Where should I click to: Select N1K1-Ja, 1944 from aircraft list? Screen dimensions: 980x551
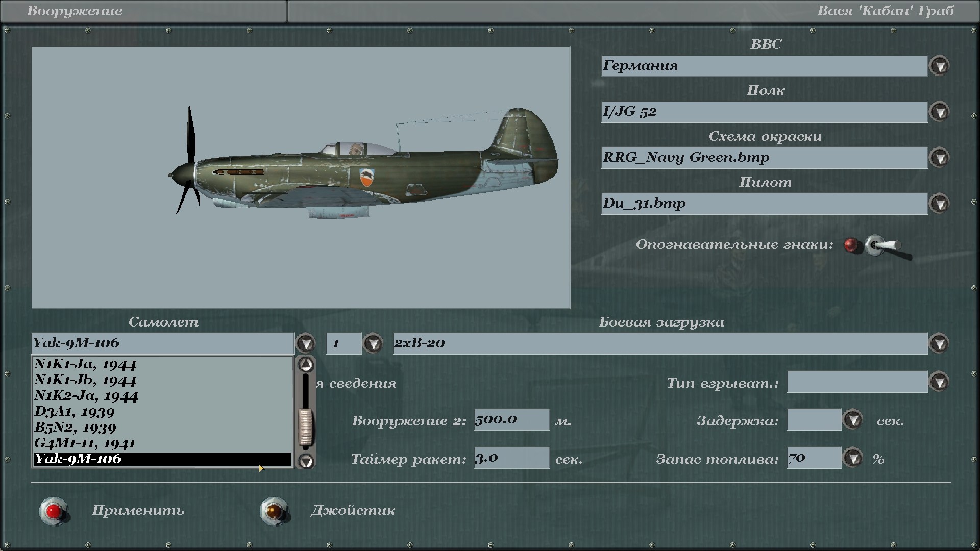85,364
